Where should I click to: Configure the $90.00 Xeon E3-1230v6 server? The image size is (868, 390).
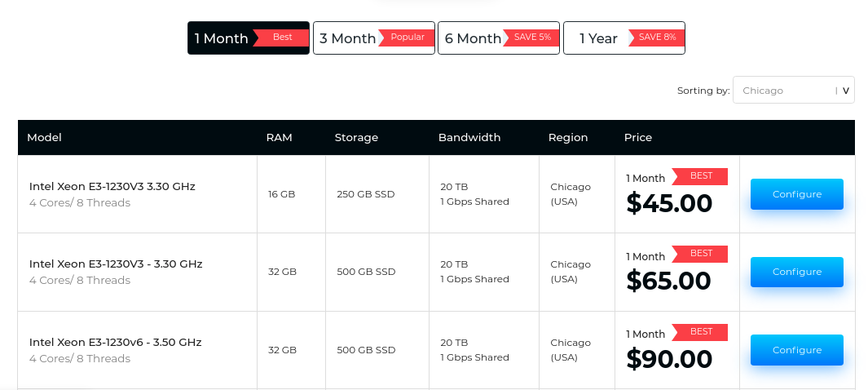click(x=796, y=350)
